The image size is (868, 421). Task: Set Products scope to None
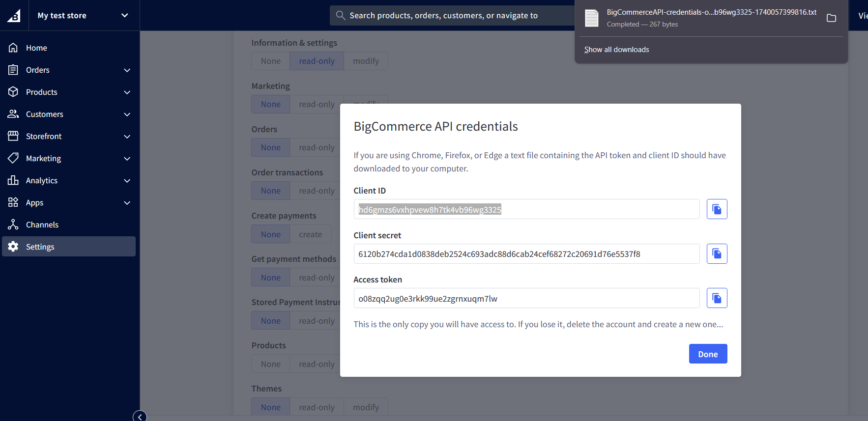(x=271, y=364)
